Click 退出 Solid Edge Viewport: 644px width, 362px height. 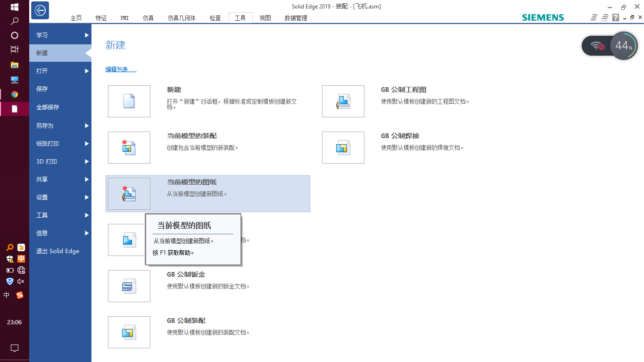[x=58, y=251]
